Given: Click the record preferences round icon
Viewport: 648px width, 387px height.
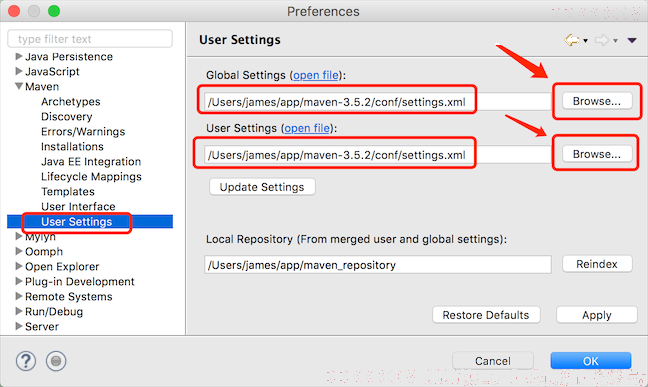Looking at the screenshot, I should click(x=56, y=361).
